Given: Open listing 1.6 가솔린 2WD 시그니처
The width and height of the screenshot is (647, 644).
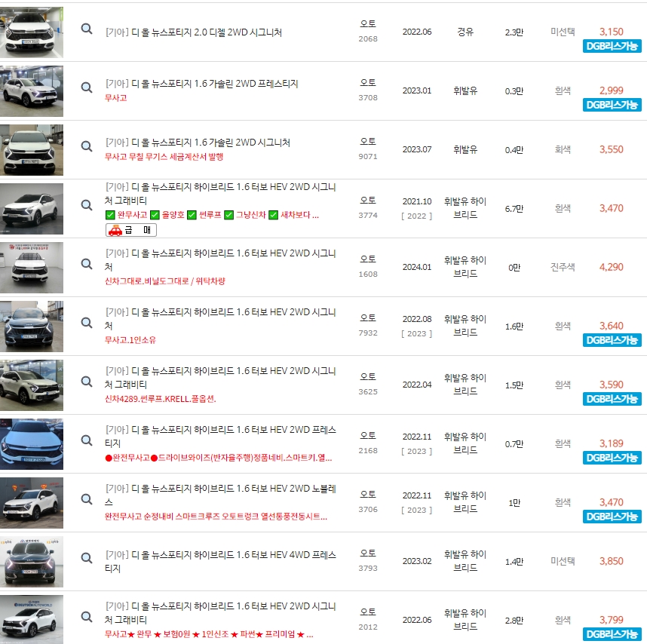Looking at the screenshot, I should pyautogui.click(x=198, y=143).
